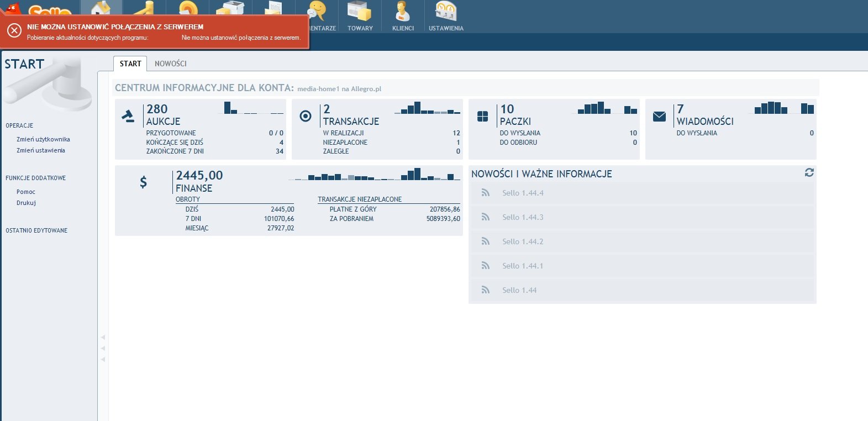Open the Sello 1.44.4 news item
The height and width of the screenshot is (421, 868).
pyautogui.click(x=523, y=193)
